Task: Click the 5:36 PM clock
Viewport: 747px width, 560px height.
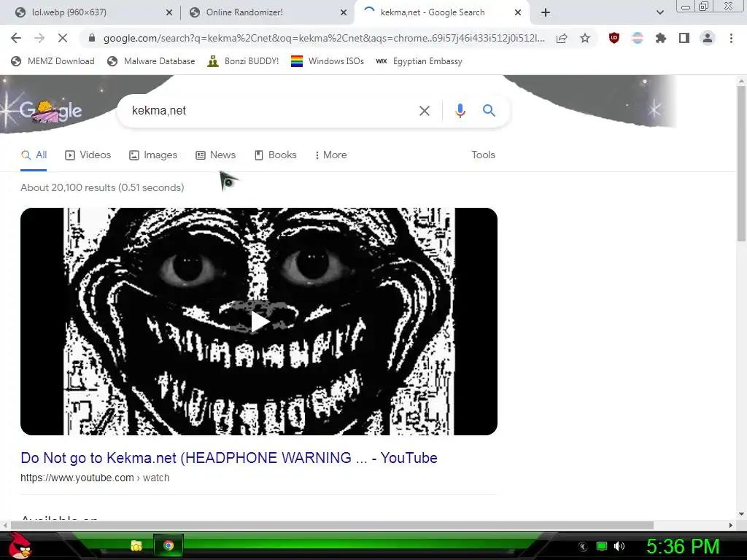Action: [682, 546]
